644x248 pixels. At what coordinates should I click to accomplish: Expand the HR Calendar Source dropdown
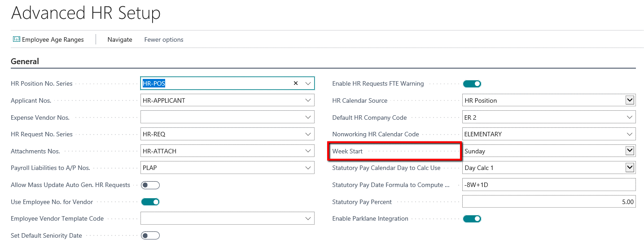pos(630,100)
